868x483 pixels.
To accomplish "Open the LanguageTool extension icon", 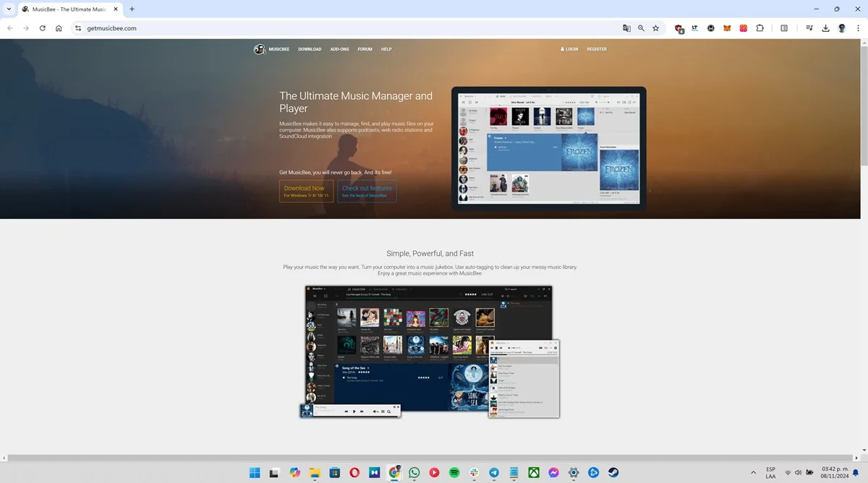I will [x=694, y=28].
